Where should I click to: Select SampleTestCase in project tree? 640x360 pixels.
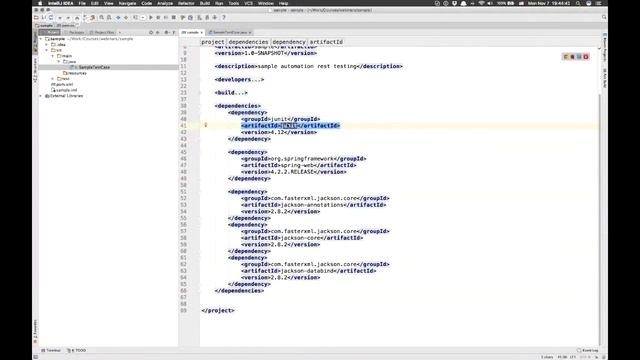click(94, 67)
